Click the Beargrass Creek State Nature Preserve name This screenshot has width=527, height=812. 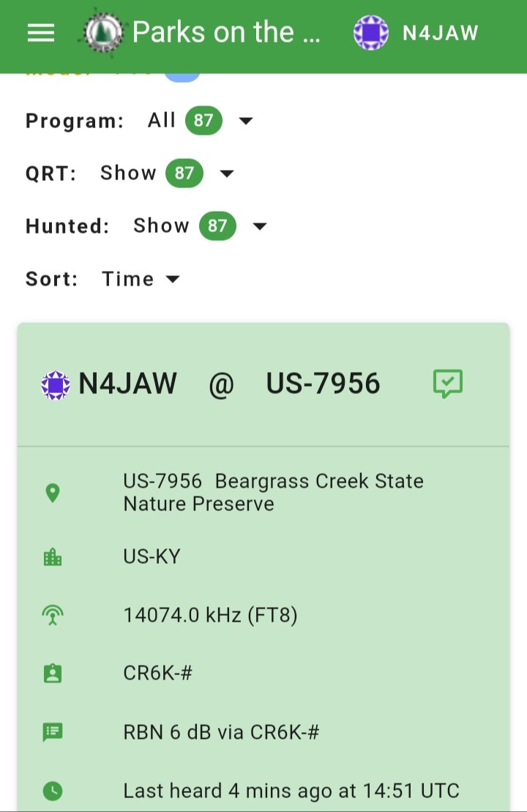(x=273, y=493)
